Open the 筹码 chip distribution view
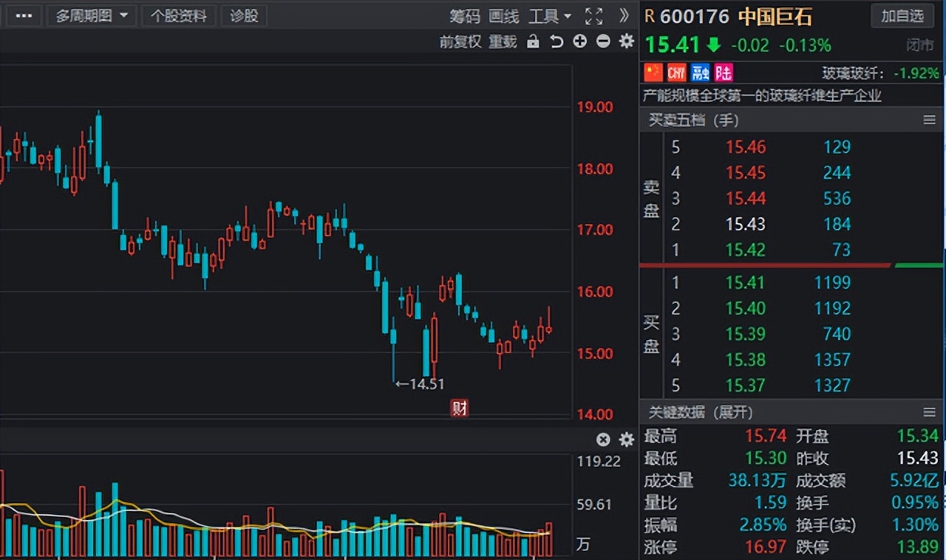The image size is (946, 560). (x=464, y=16)
